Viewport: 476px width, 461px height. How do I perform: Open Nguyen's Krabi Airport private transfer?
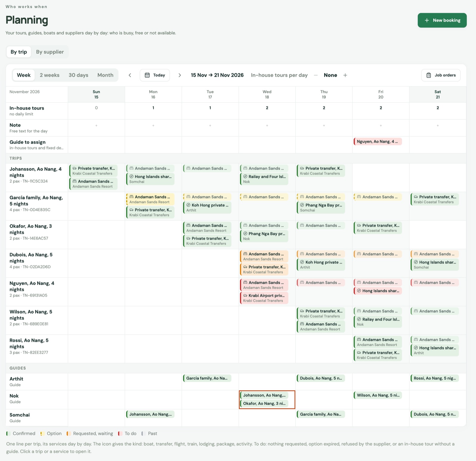pyautogui.click(x=264, y=298)
